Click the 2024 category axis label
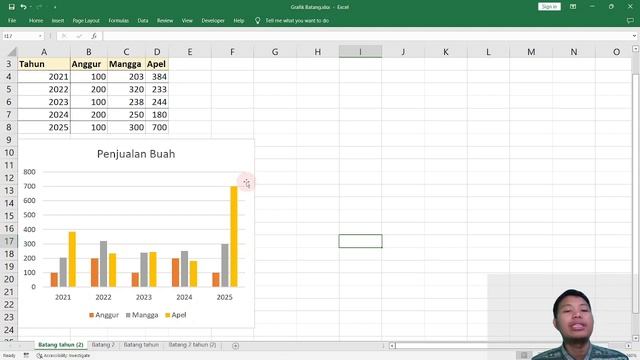 pyautogui.click(x=184, y=297)
